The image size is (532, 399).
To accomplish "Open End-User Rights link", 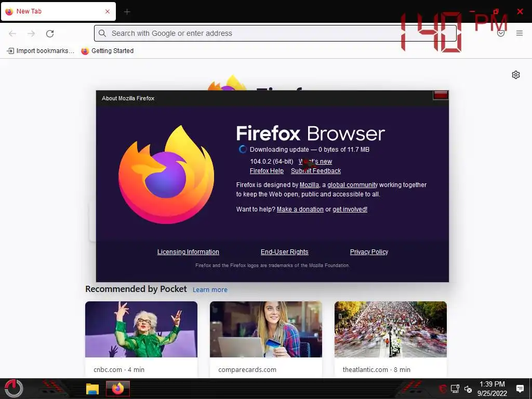I will (x=284, y=252).
